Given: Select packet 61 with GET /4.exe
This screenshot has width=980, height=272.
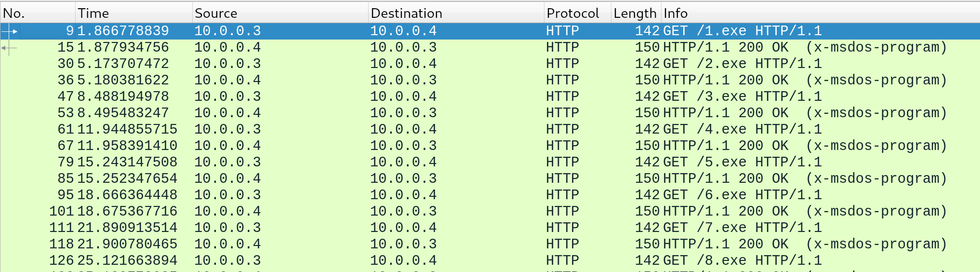Looking at the screenshot, I should coord(742,129).
